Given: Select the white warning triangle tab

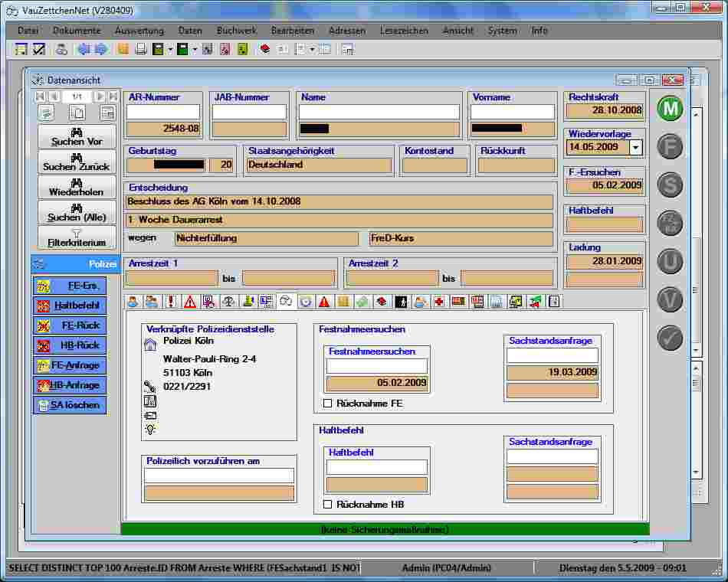Looking at the screenshot, I should pyautogui.click(x=190, y=302).
